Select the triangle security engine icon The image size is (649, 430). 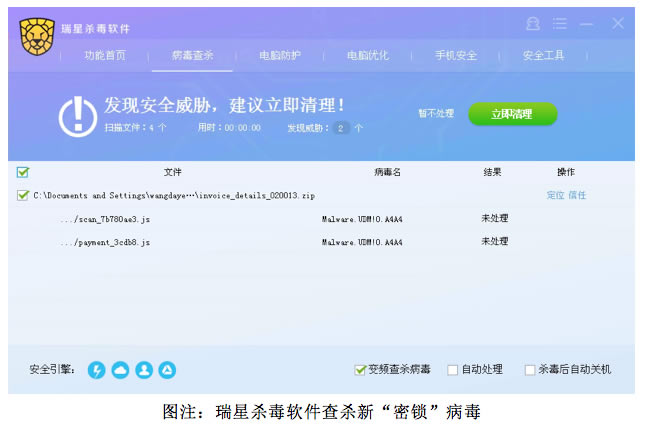pyautogui.click(x=167, y=370)
